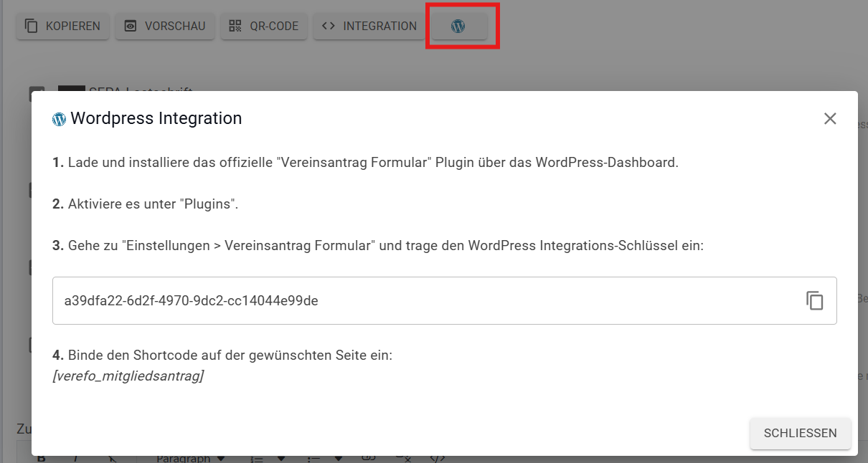The height and width of the screenshot is (463, 868).
Task: Click the INTEGRATION button
Action: click(369, 26)
